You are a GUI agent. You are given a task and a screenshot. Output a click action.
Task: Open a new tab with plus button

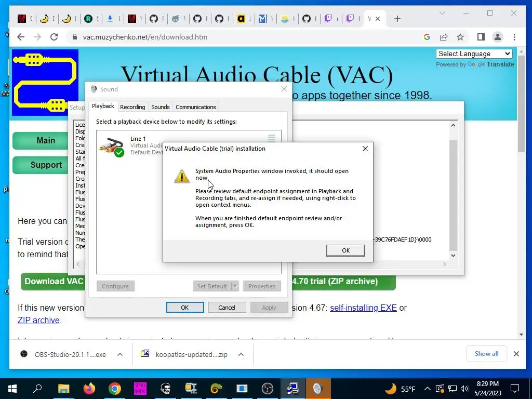coord(397,19)
